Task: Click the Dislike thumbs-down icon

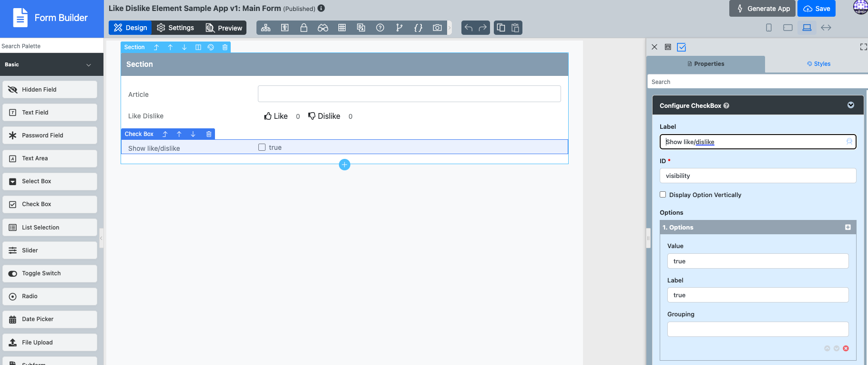Action: [x=312, y=116]
